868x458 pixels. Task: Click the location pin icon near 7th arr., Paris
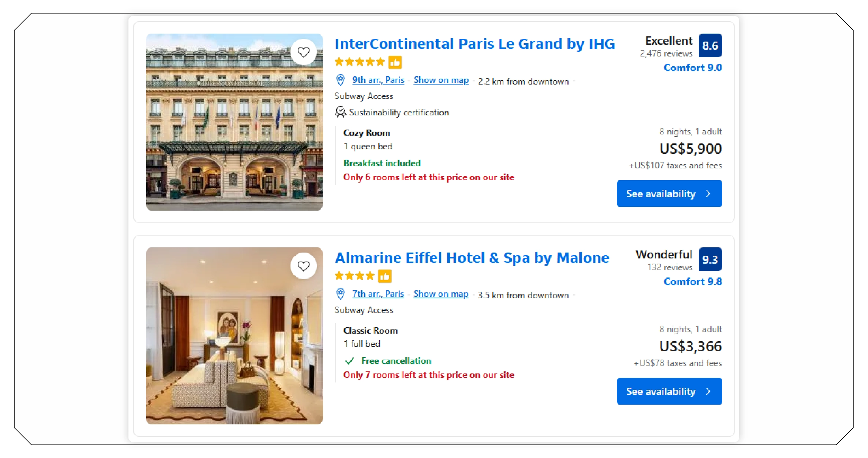tap(341, 294)
